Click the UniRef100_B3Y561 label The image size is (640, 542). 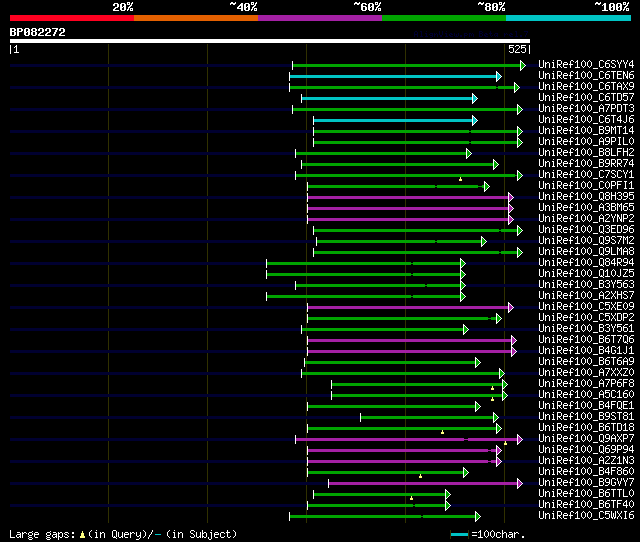pyautogui.click(x=586, y=329)
